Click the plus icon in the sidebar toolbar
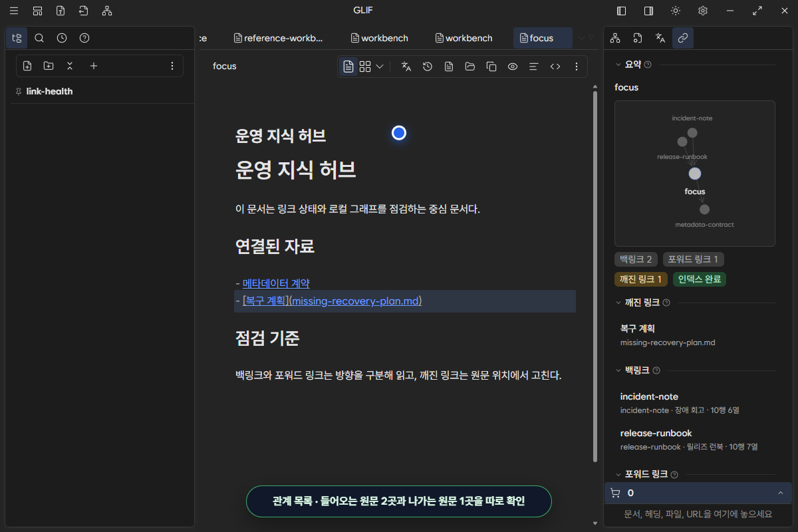798x532 pixels. click(x=94, y=66)
